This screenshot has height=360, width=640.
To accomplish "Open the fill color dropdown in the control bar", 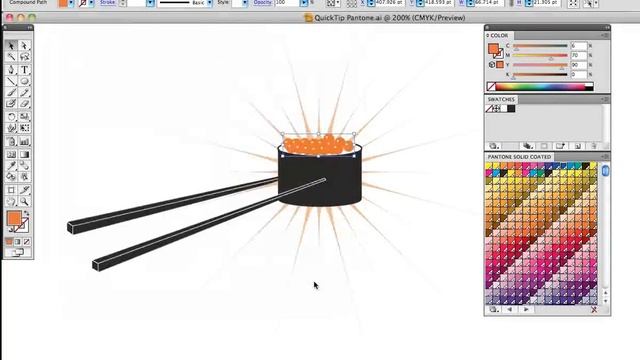I will (x=71, y=3).
